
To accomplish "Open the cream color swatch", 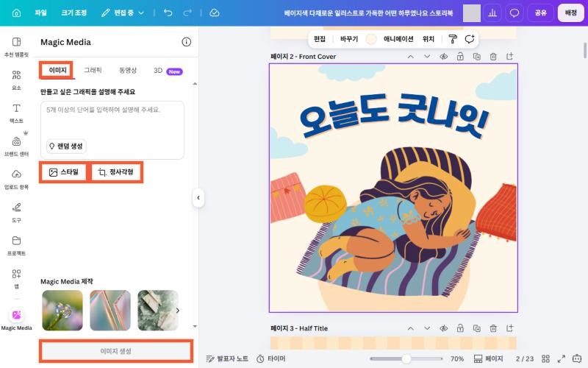I will click(x=371, y=39).
